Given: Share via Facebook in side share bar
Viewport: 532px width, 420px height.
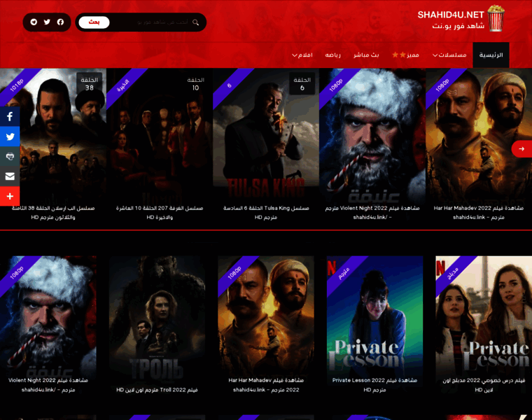Looking at the screenshot, I should point(10,117).
